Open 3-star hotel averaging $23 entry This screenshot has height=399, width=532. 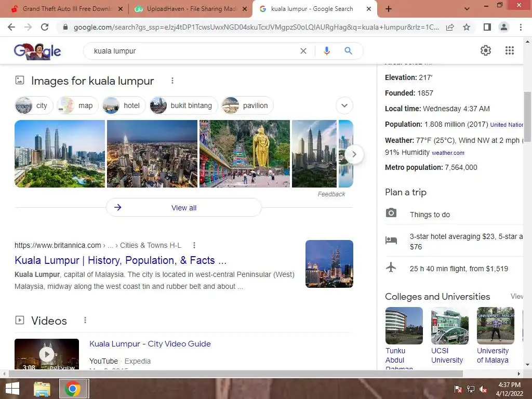(x=466, y=242)
